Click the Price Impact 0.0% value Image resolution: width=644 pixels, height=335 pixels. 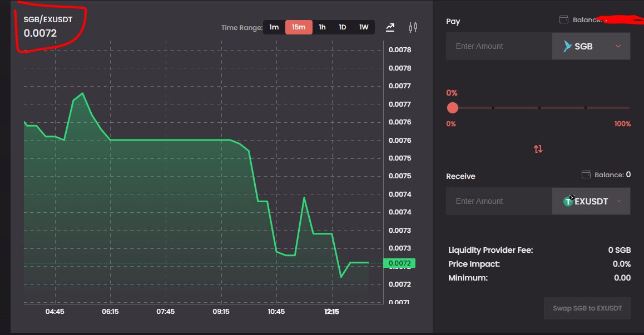pos(621,264)
